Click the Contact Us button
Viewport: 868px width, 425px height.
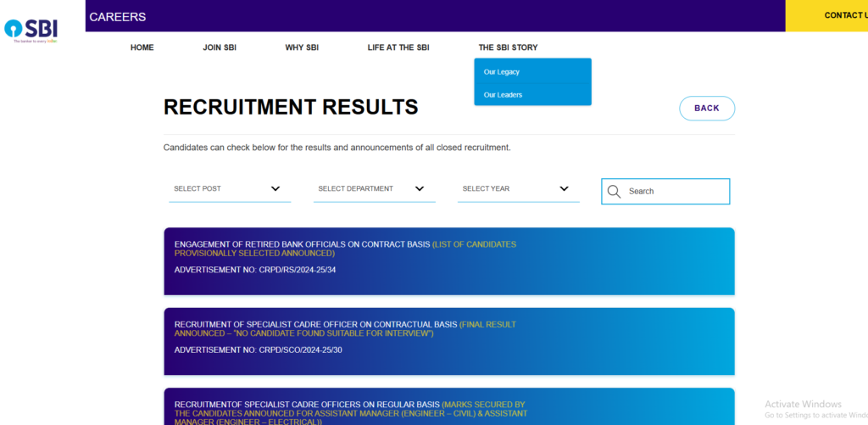[x=827, y=15]
